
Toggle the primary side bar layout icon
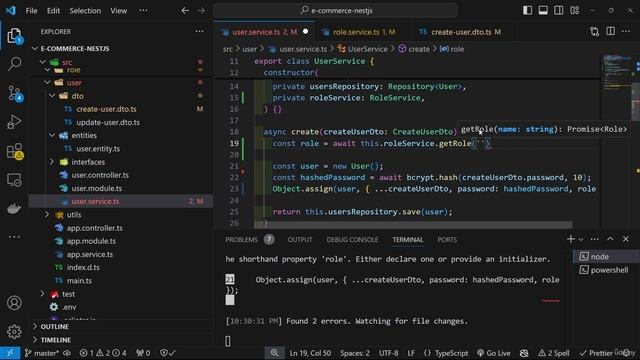tap(527, 10)
